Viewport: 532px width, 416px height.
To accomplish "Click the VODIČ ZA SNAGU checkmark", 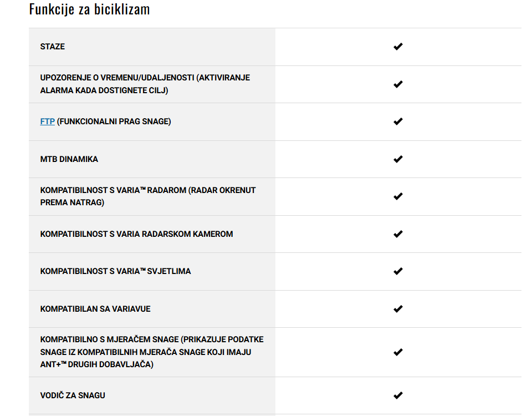I will click(398, 395).
